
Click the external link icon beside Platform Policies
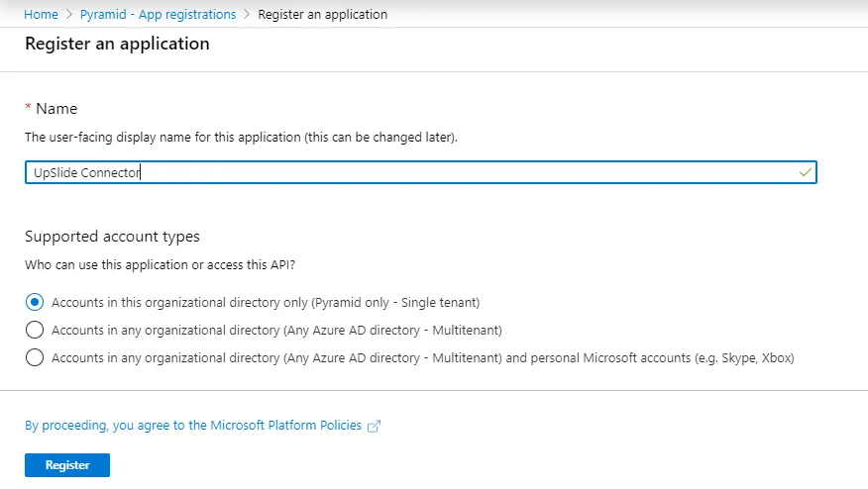coord(375,426)
